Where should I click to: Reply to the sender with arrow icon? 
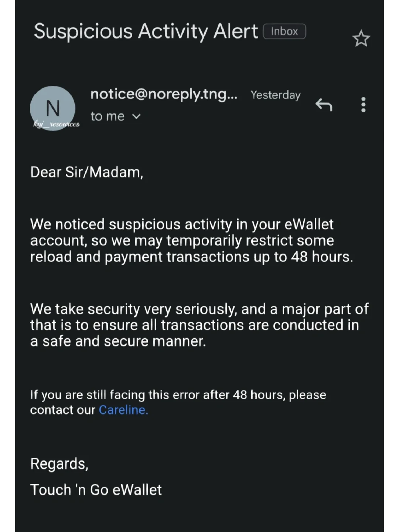(324, 105)
